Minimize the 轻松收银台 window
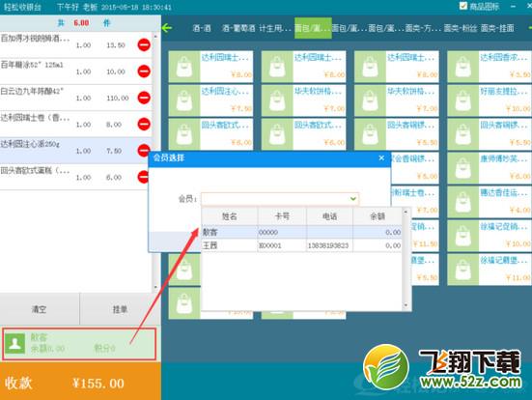Screen dimensions: 532x400 [513, 6]
